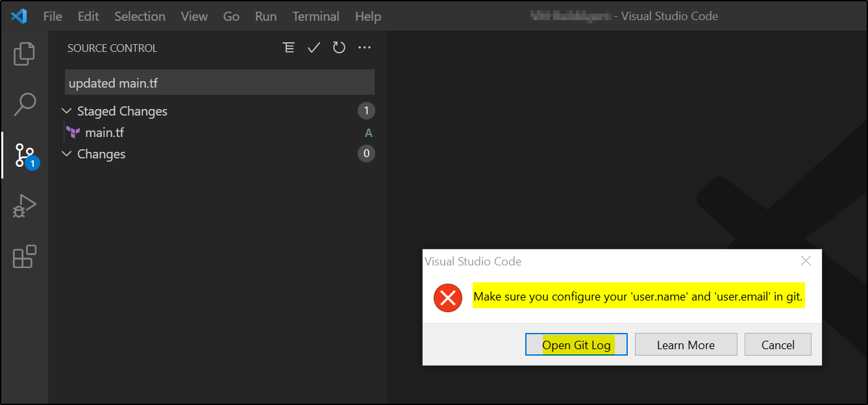Open the Help menu
The image size is (868, 405).
(367, 16)
